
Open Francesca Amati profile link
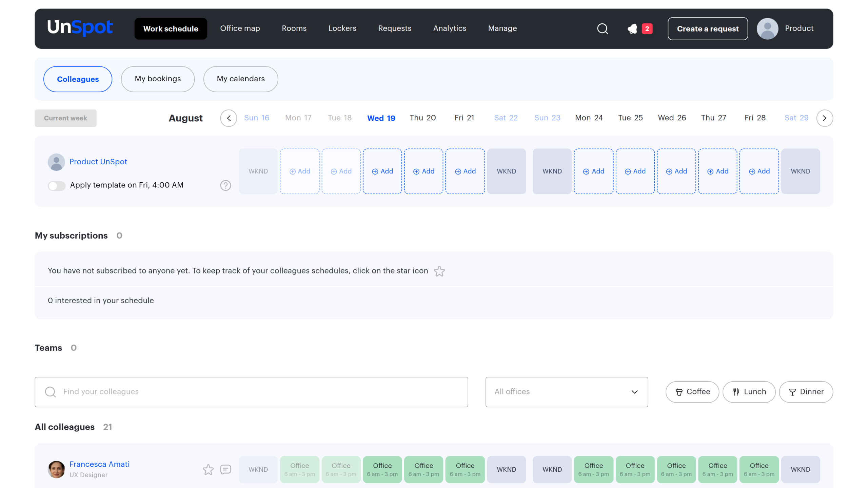coord(99,464)
